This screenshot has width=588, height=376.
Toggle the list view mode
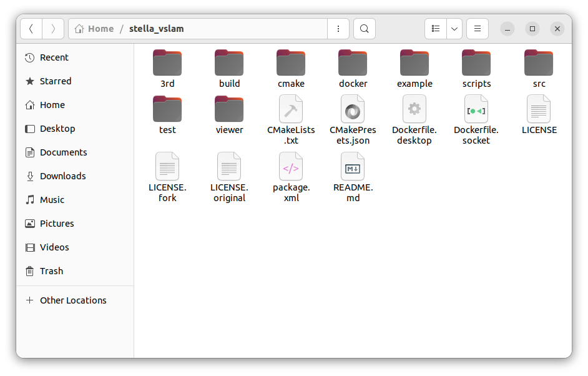point(436,29)
